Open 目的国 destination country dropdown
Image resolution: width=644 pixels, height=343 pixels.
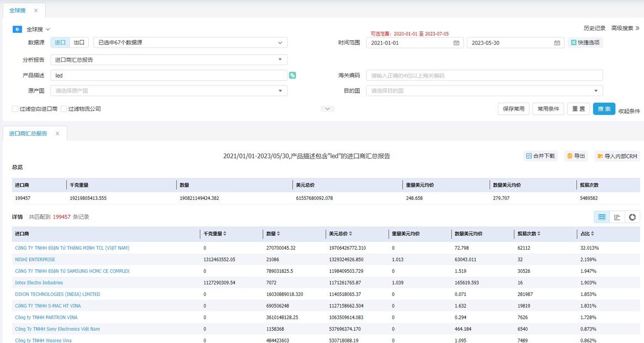click(484, 91)
